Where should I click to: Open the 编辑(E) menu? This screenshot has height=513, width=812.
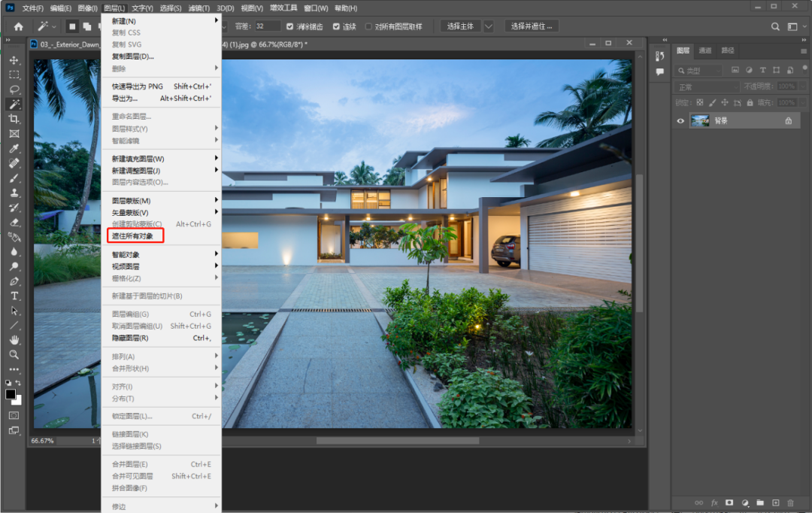point(61,8)
